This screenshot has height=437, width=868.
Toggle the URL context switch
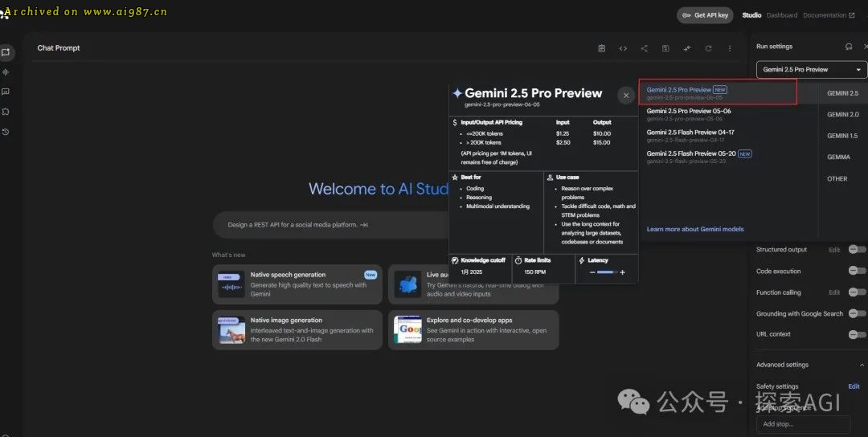click(x=857, y=334)
